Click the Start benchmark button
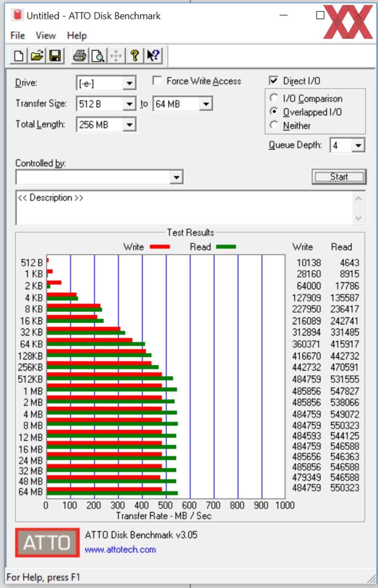This screenshot has height=588, width=378. (339, 177)
